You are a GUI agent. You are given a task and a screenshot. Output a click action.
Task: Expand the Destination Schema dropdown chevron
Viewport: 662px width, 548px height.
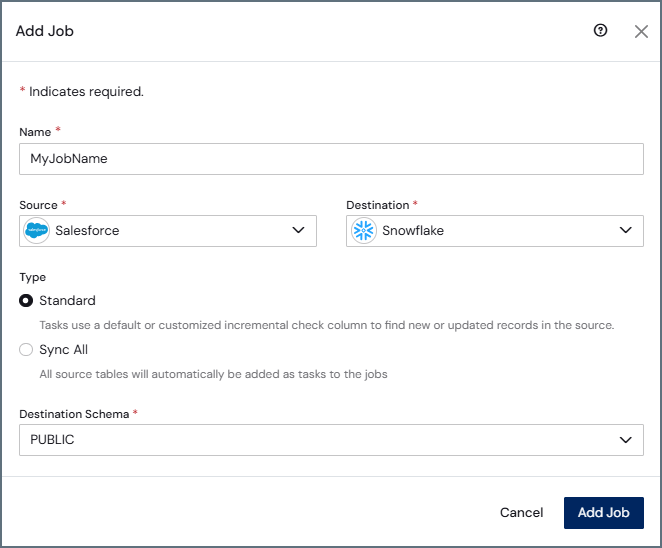(x=625, y=439)
